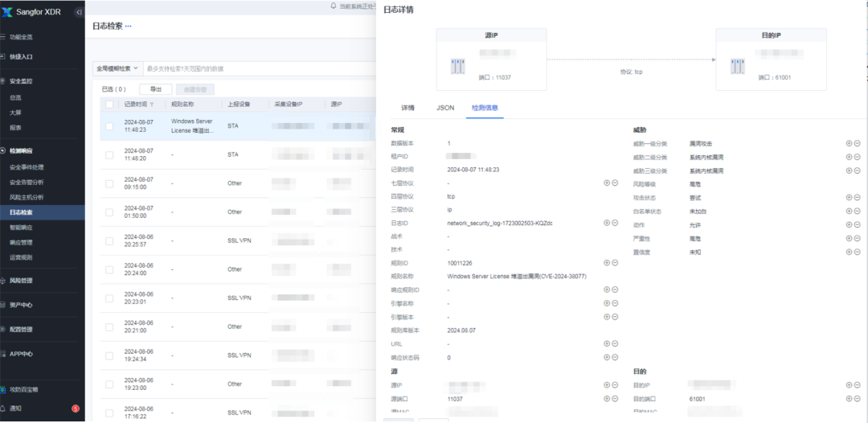The image size is (868, 423).
Task: Click the 源IP server icon in diagram
Action: (457, 67)
